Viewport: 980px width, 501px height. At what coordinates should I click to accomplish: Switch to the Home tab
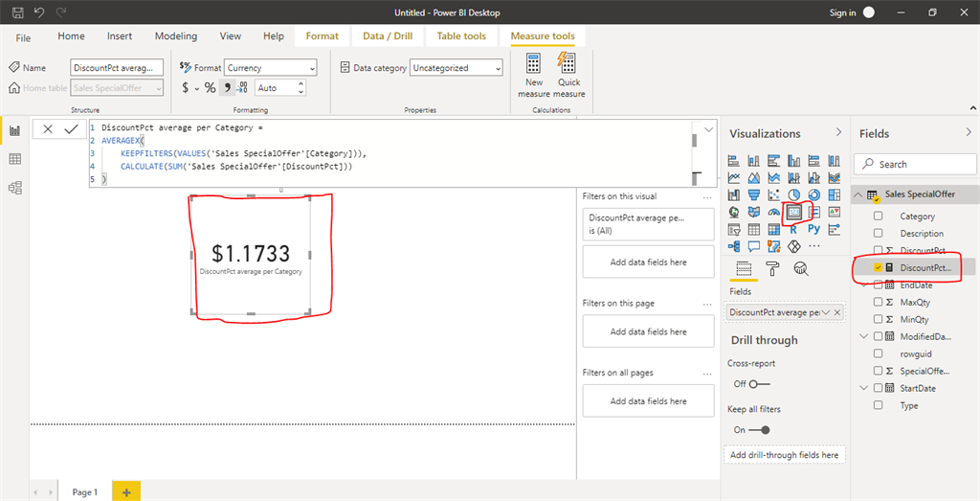pos(71,36)
